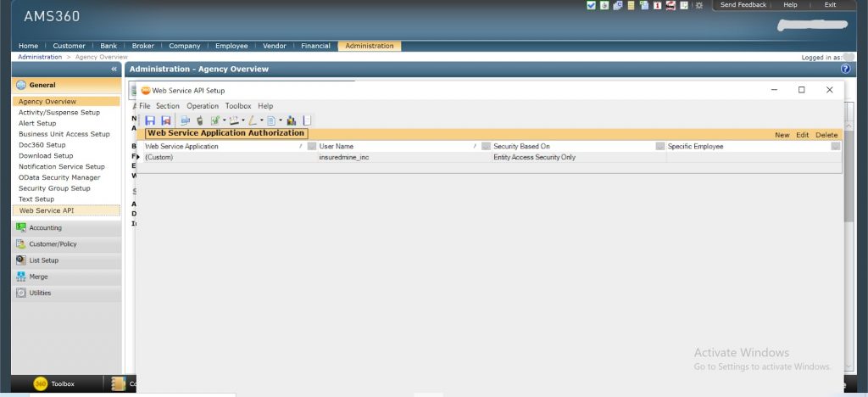Screen dimensions: 868x397
Task: Open the File menu in API Setup
Action: click(144, 106)
